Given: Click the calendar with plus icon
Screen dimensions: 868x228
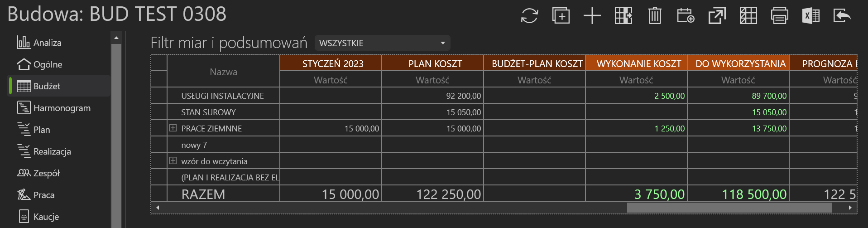Looking at the screenshot, I should [686, 16].
